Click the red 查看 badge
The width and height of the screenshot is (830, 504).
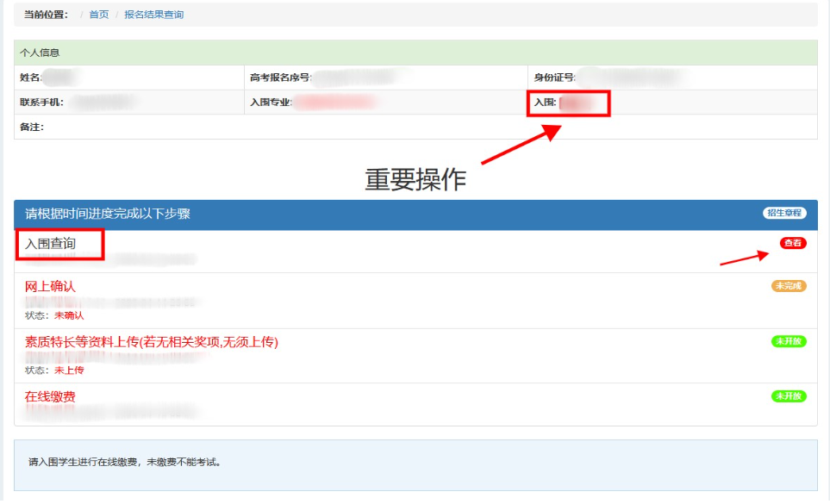pos(793,243)
